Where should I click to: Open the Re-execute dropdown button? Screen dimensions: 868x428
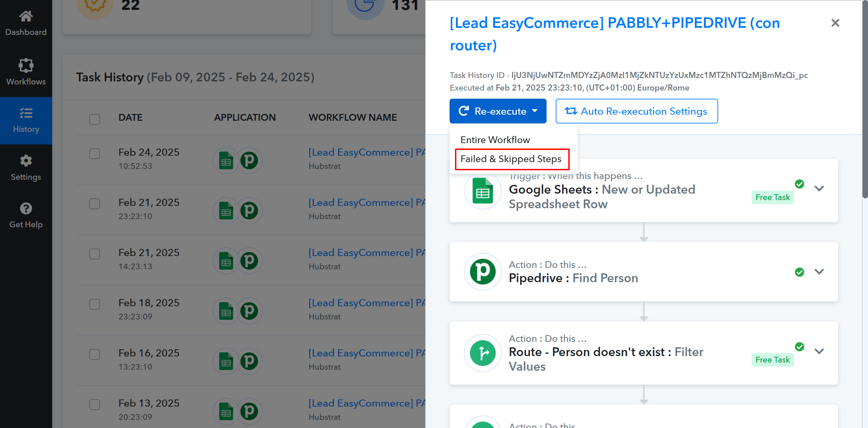click(498, 111)
